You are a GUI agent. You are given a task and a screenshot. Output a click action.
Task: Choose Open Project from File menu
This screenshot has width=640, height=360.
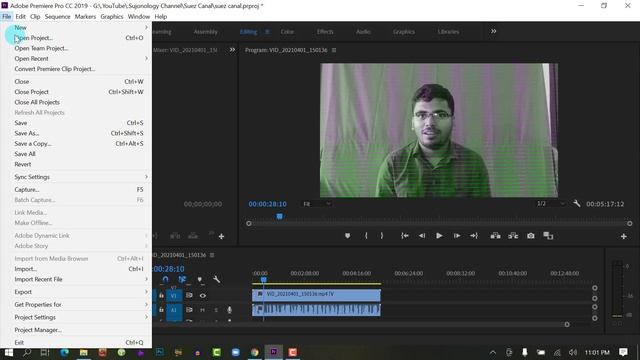[77, 38]
